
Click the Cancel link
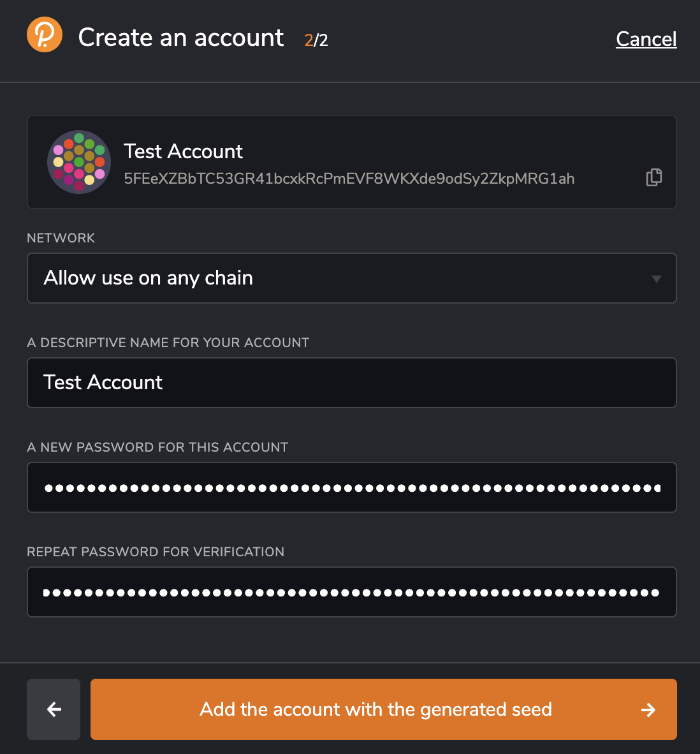(x=646, y=39)
